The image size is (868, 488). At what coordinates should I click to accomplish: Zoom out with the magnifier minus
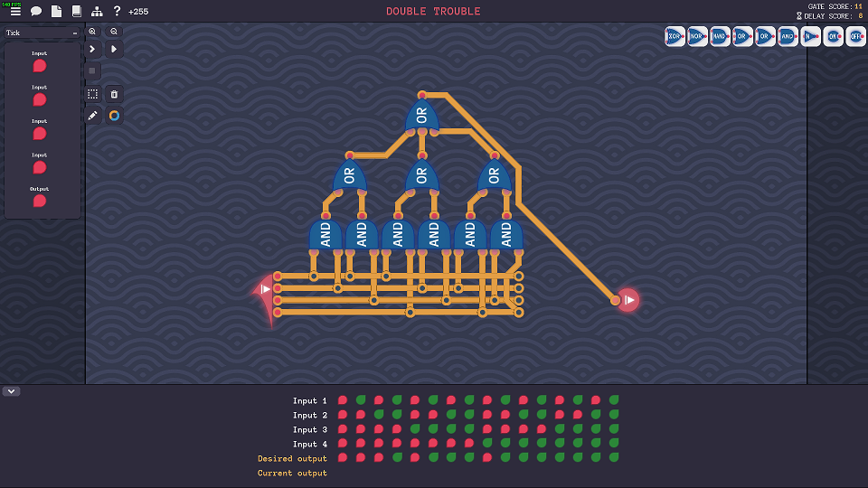[x=114, y=32]
